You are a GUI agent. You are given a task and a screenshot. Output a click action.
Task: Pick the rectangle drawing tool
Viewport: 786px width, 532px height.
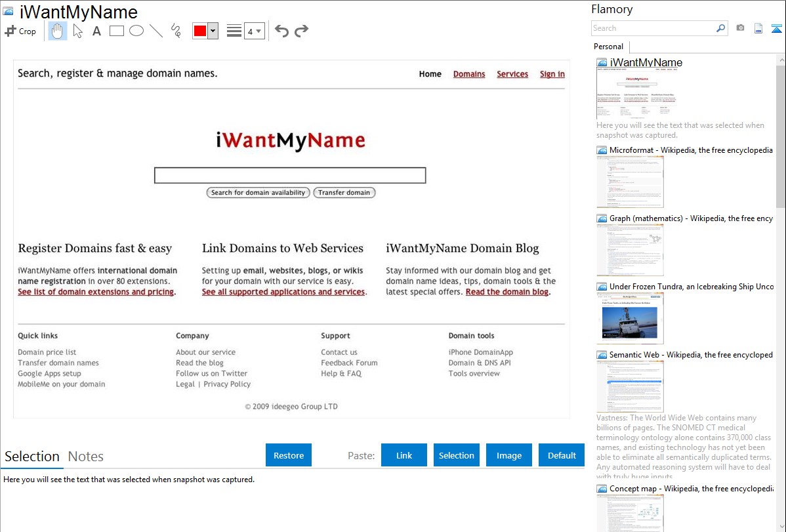tap(116, 31)
